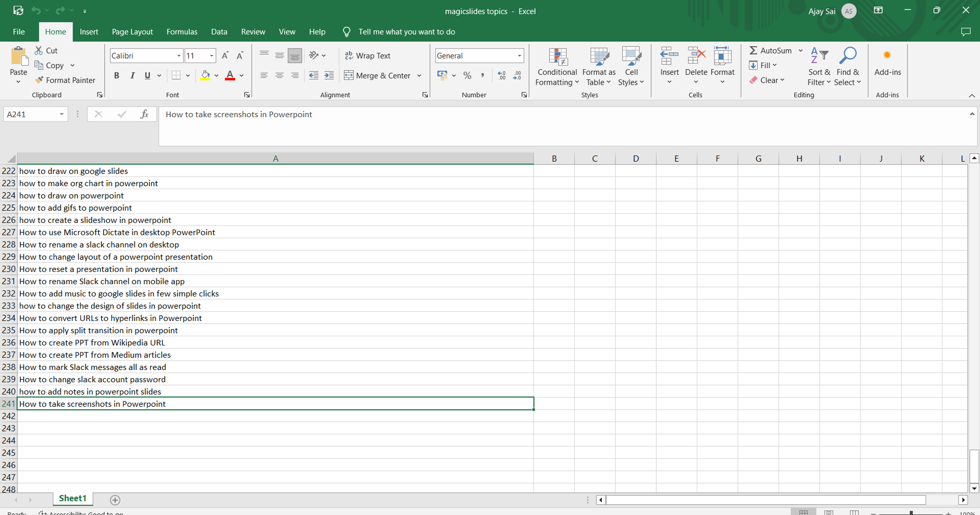Click the Orientation text angle icon
The height and width of the screenshot is (515, 980).
pyautogui.click(x=314, y=55)
